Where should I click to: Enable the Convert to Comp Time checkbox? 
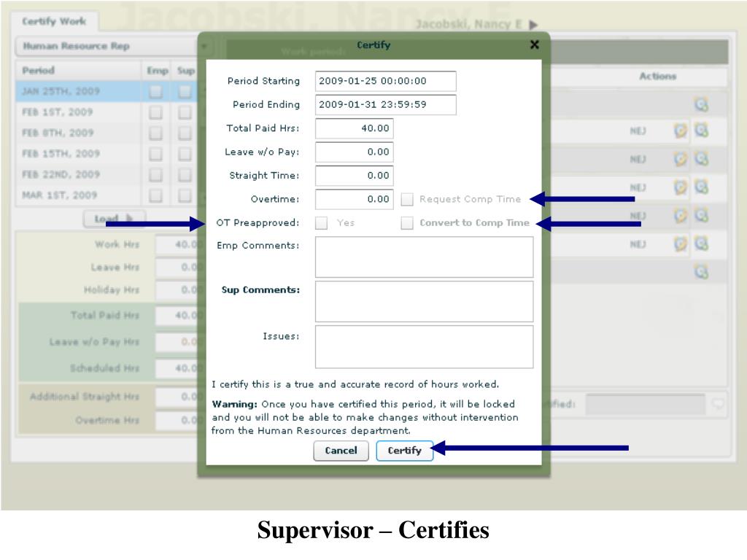pos(407,222)
